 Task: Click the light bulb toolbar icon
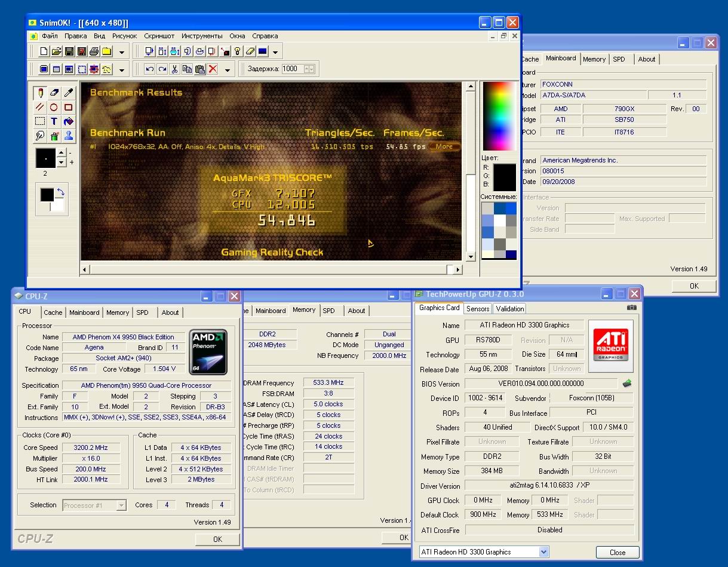click(x=237, y=51)
